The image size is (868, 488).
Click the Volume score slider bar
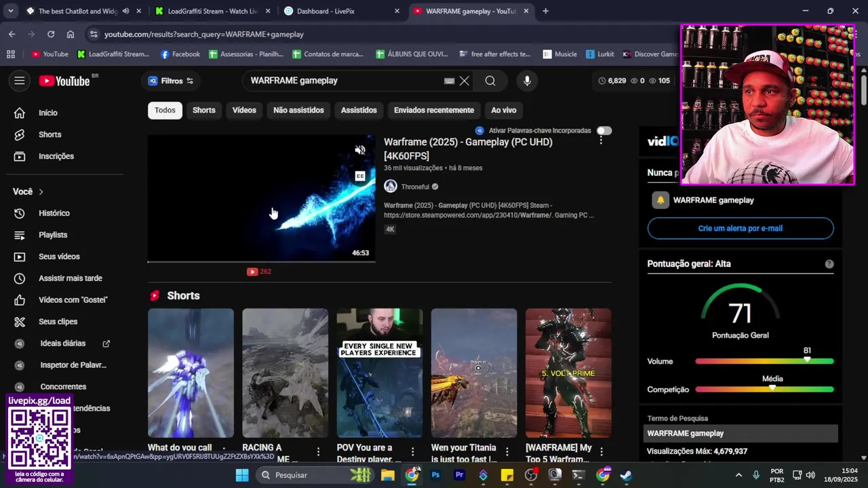[764, 361]
